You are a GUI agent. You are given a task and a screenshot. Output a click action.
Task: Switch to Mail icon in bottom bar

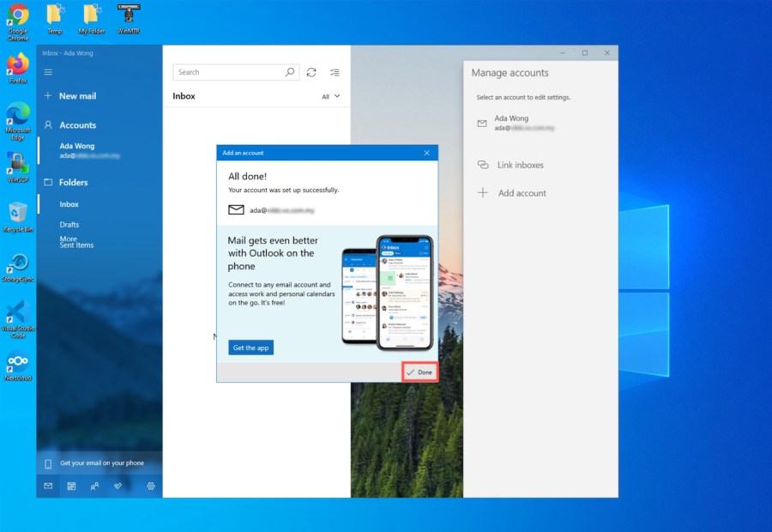pyautogui.click(x=48, y=486)
